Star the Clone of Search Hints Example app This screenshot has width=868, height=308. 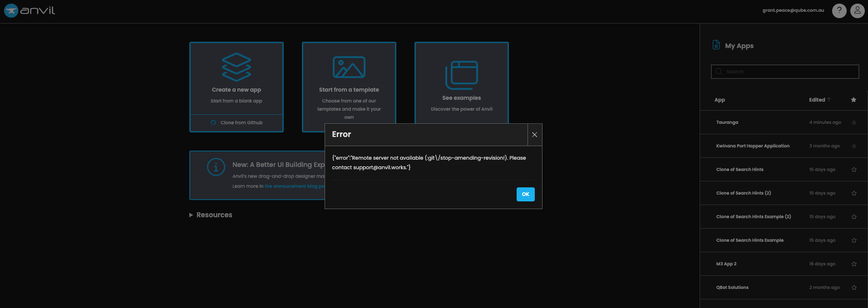pos(854,240)
